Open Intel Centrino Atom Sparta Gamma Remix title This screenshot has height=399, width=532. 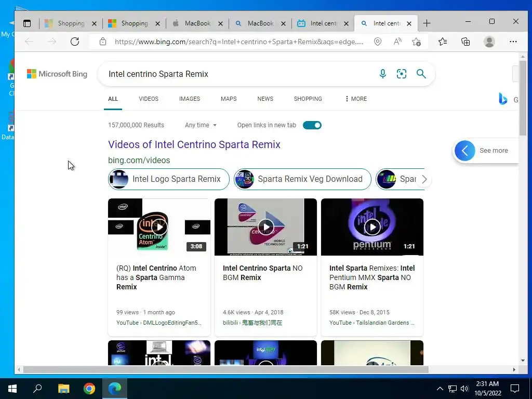tap(156, 277)
